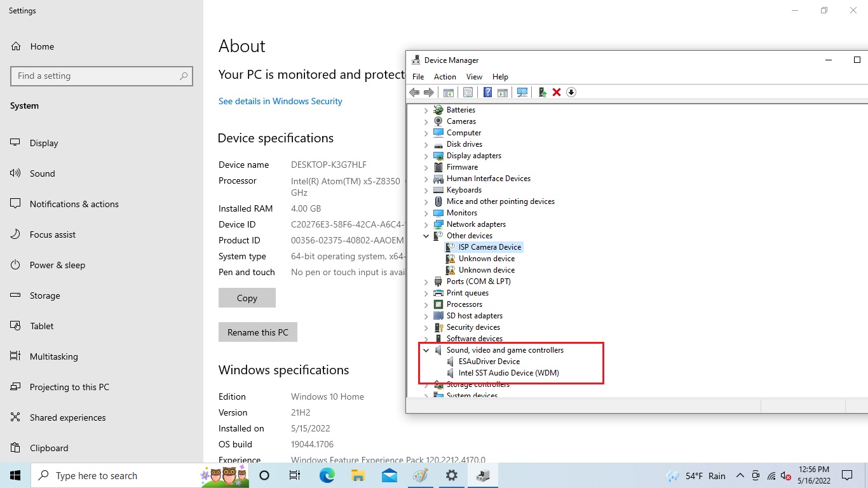
Task: Click Copy device specifications button
Action: pyautogui.click(x=247, y=298)
